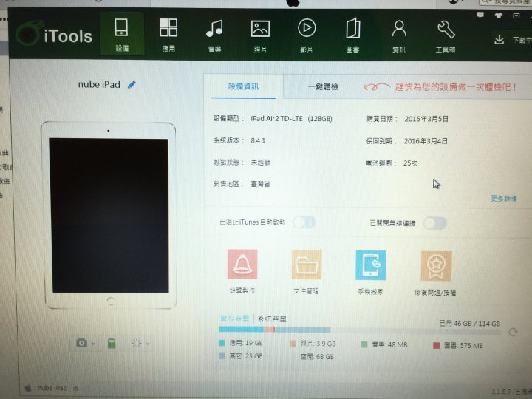532x399 pixels.
Task: Click the apps segment of storage bar
Action: click(x=241, y=329)
